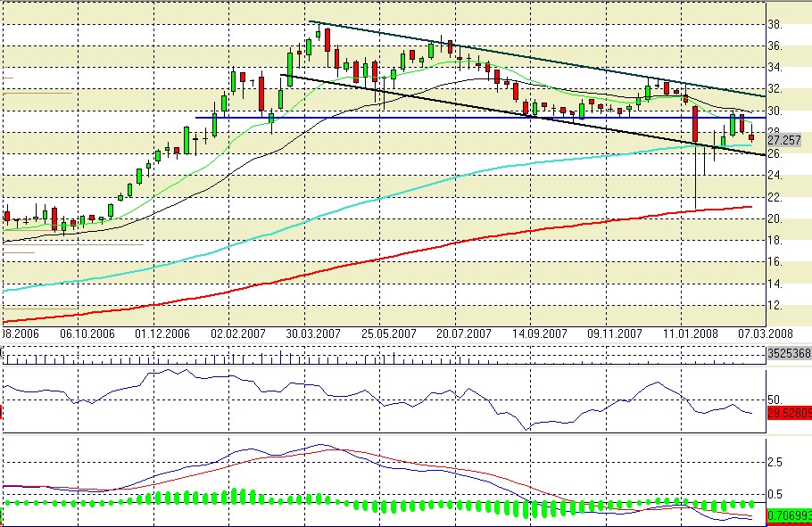The image size is (812, 527).
Task: Select the 22 price axis label
Action: (775, 197)
